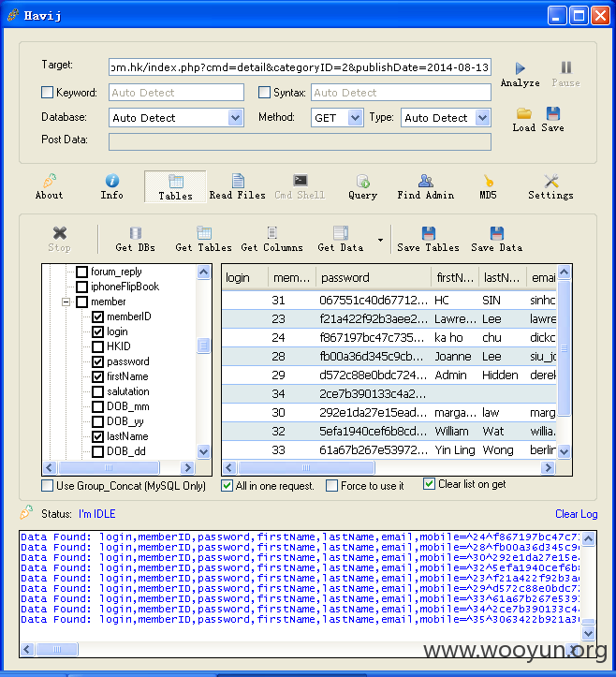This screenshot has width=616, height=677.
Task: Uncheck the memberID column
Action: tap(98, 316)
